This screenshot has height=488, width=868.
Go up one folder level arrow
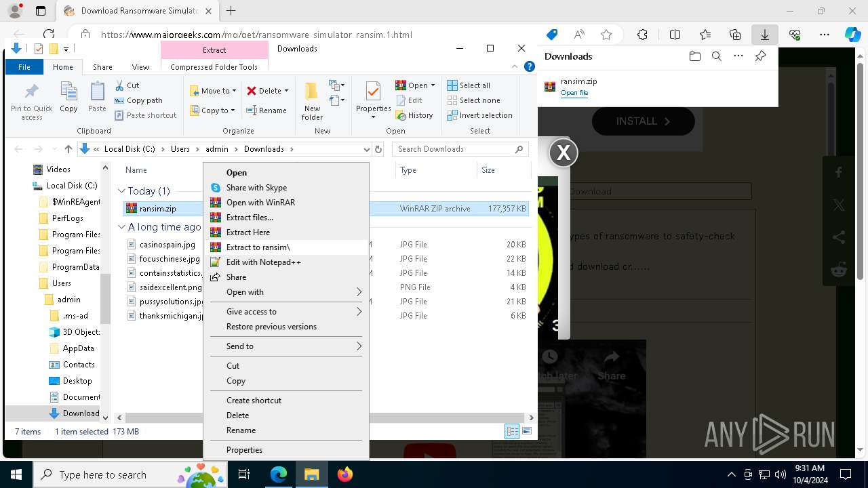tap(68, 149)
